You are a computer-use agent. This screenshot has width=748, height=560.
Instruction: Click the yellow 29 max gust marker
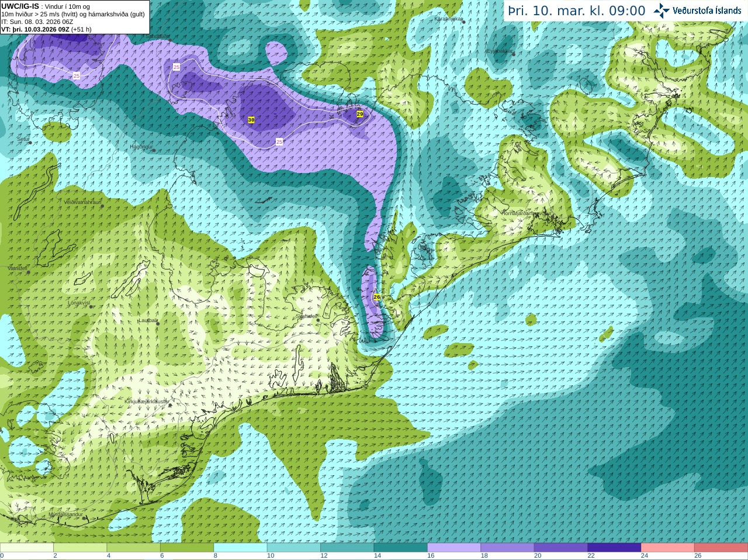(360, 114)
